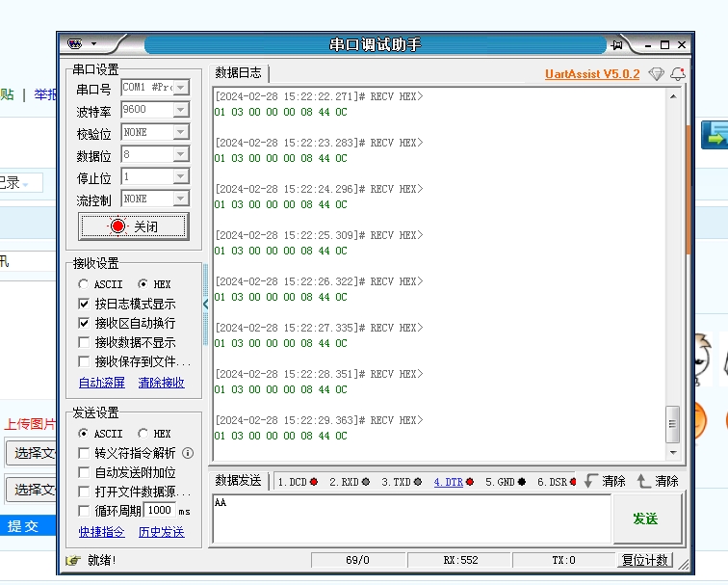Click the up-arrow 清除 clear icon
The height and width of the screenshot is (585, 728).
click(x=644, y=481)
